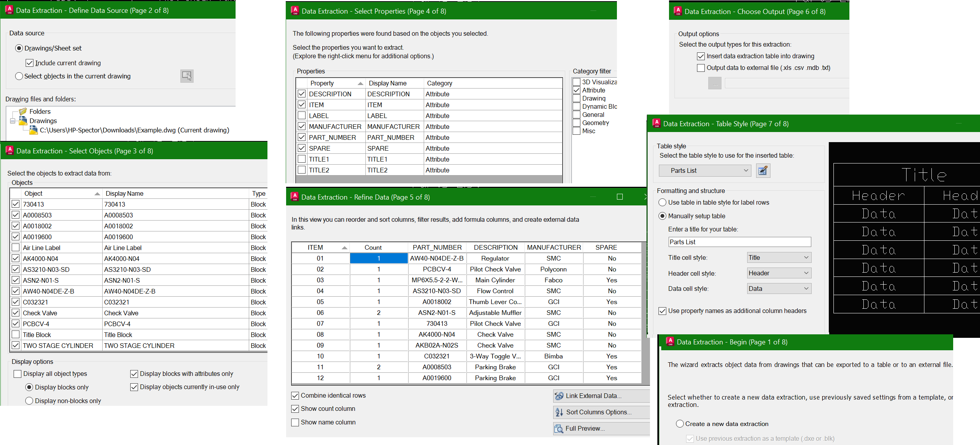Open Full Preview with the magnifier icon

559,428
